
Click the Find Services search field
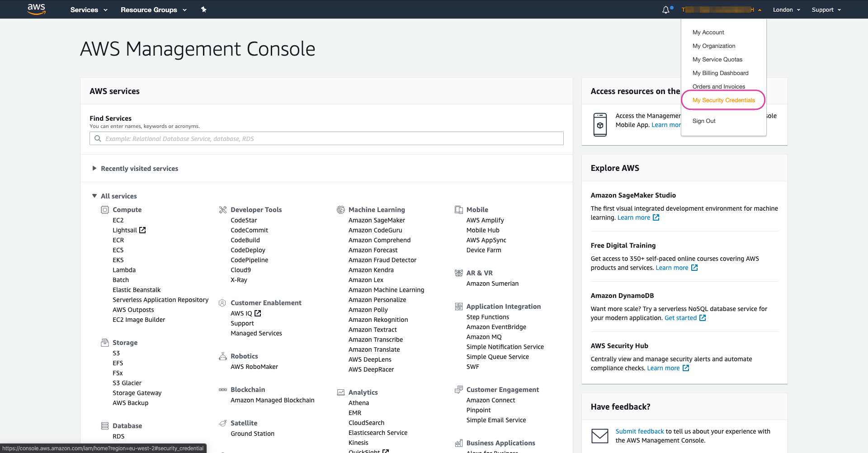click(326, 139)
